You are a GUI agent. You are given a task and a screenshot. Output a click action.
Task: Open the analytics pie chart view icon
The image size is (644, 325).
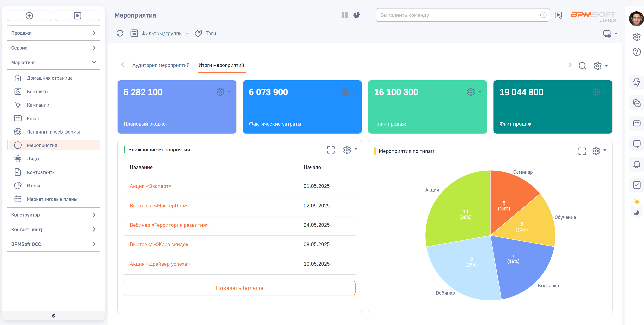[x=357, y=15]
